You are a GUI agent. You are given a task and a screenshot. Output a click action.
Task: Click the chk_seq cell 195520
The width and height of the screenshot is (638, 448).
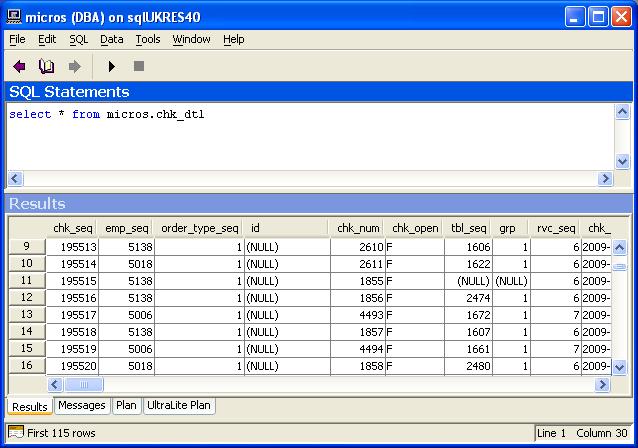pyautogui.click(x=72, y=366)
